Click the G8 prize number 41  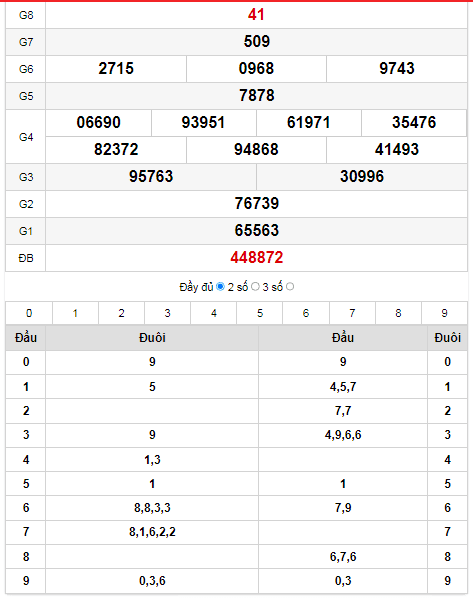[256, 15]
